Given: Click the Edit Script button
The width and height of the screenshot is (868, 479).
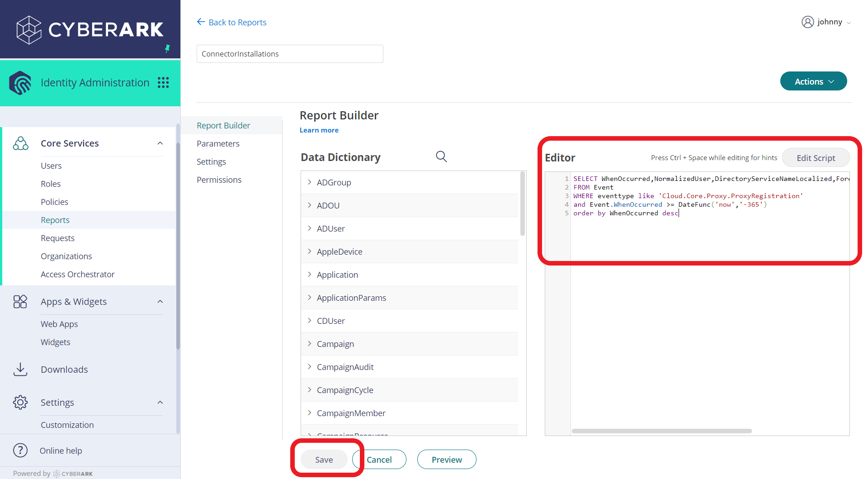Looking at the screenshot, I should (816, 157).
